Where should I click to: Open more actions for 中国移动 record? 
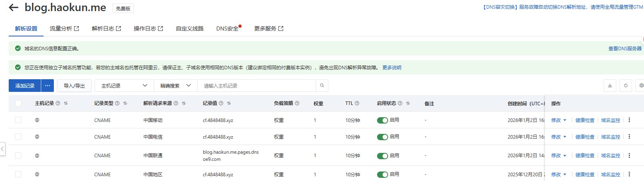[x=629, y=120]
